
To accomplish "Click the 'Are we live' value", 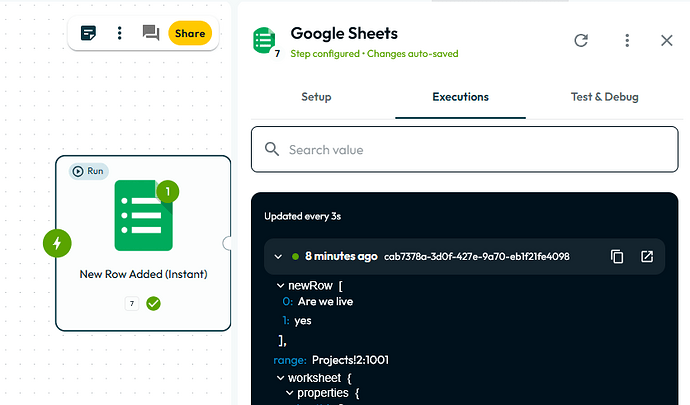I will (x=326, y=302).
